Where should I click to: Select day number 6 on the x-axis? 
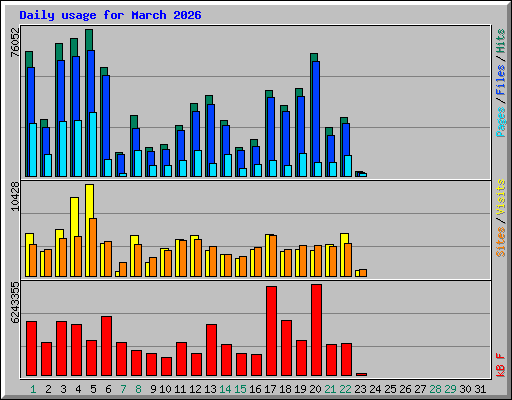[108, 389]
